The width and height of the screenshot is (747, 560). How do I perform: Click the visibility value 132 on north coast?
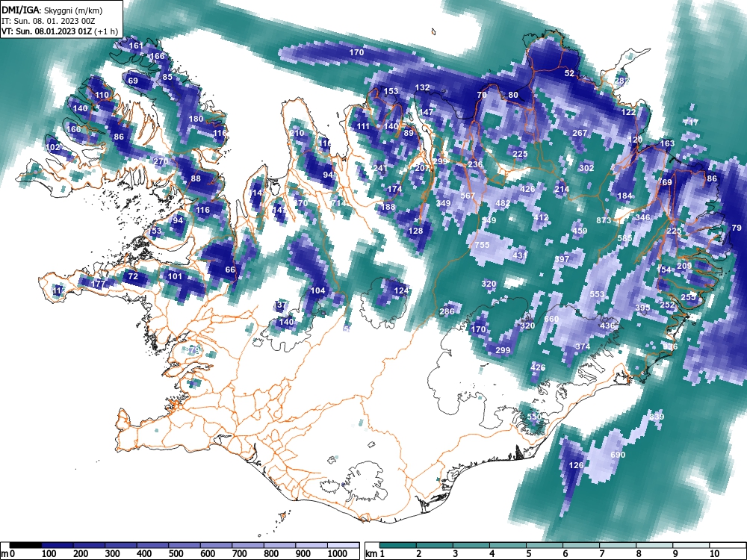pyautogui.click(x=423, y=87)
